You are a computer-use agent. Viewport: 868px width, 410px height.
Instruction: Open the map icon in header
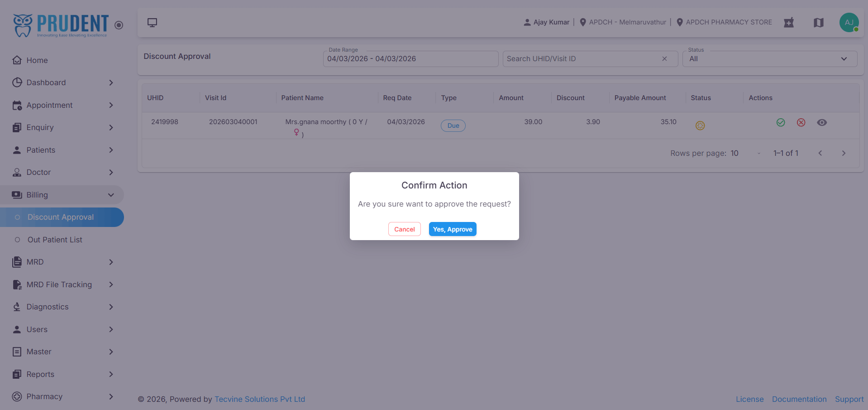coord(819,22)
